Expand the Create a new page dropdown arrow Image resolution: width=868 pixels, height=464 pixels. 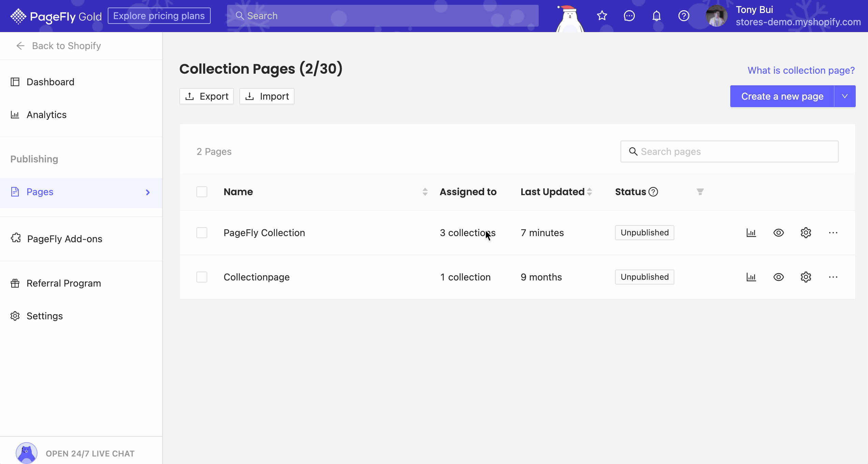coord(845,96)
